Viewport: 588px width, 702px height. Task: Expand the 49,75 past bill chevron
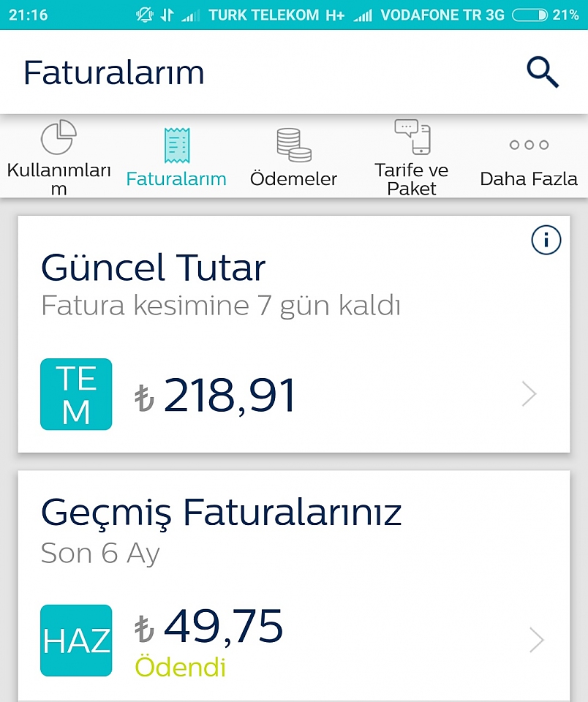tap(537, 640)
